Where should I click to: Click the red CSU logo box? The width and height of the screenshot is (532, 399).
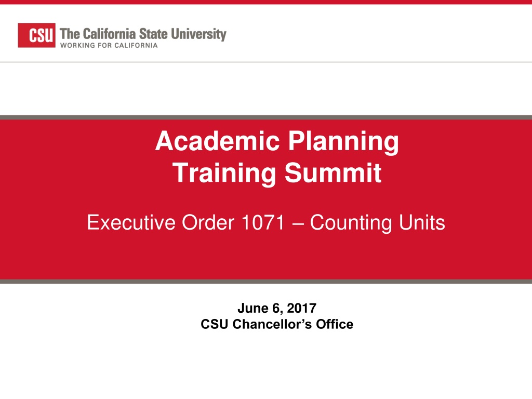tap(37, 35)
